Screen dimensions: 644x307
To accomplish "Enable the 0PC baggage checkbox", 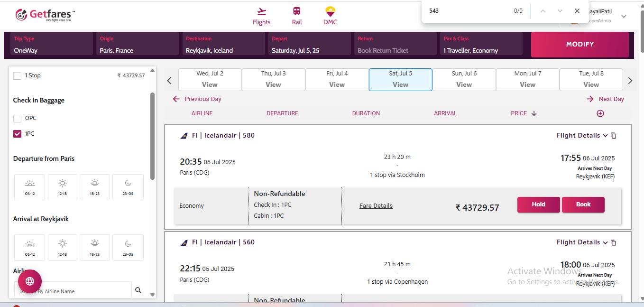I will tap(18, 118).
